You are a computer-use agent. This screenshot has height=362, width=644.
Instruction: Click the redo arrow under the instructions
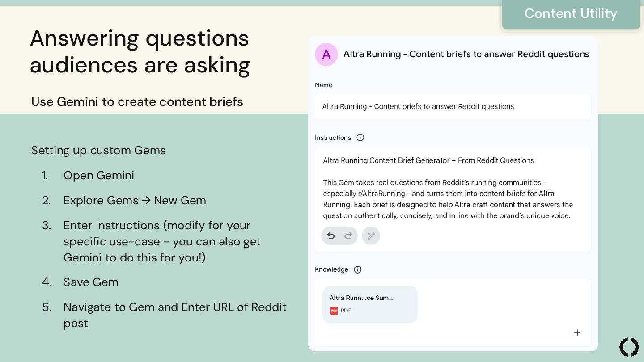[x=348, y=236]
